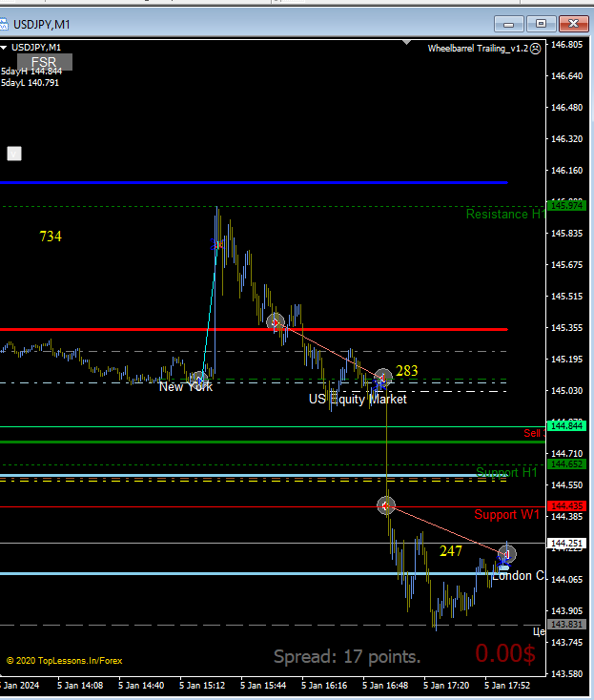Click the yellow 247 number
This screenshot has width=594, height=700.
451,551
